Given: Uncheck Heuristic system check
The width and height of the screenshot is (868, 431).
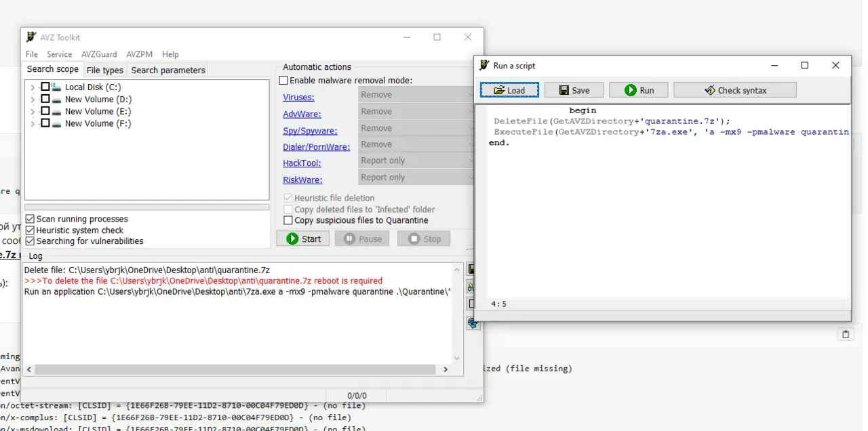Looking at the screenshot, I should pyautogui.click(x=30, y=230).
